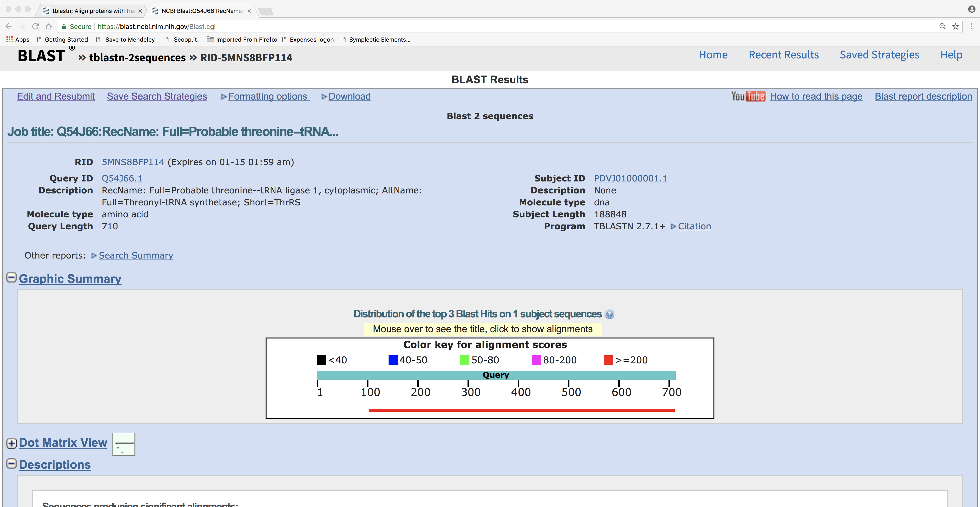Image resolution: width=980 pixels, height=507 pixels.
Task: Open Subject ID PDVJ01000001.1 link
Action: point(630,178)
